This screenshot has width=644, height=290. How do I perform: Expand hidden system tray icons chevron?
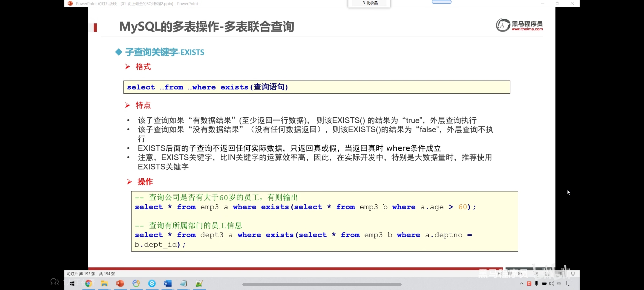(x=521, y=284)
